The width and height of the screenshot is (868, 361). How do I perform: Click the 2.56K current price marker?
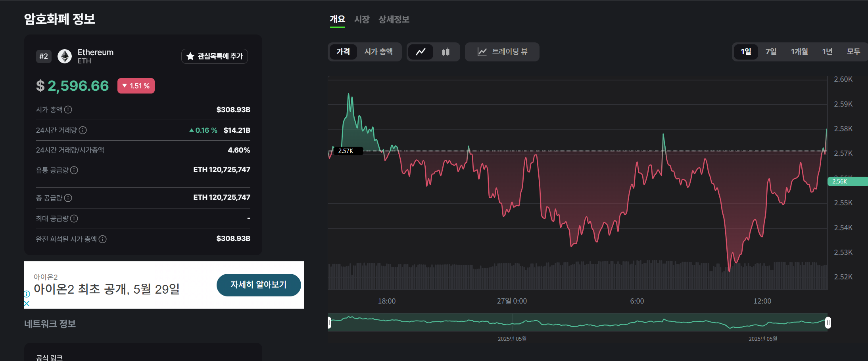[x=847, y=181]
